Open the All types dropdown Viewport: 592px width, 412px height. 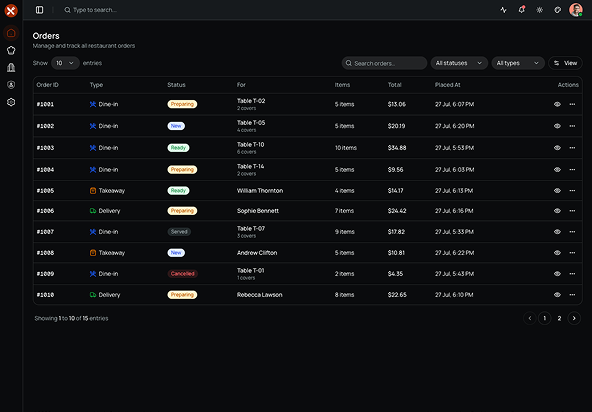coord(518,63)
